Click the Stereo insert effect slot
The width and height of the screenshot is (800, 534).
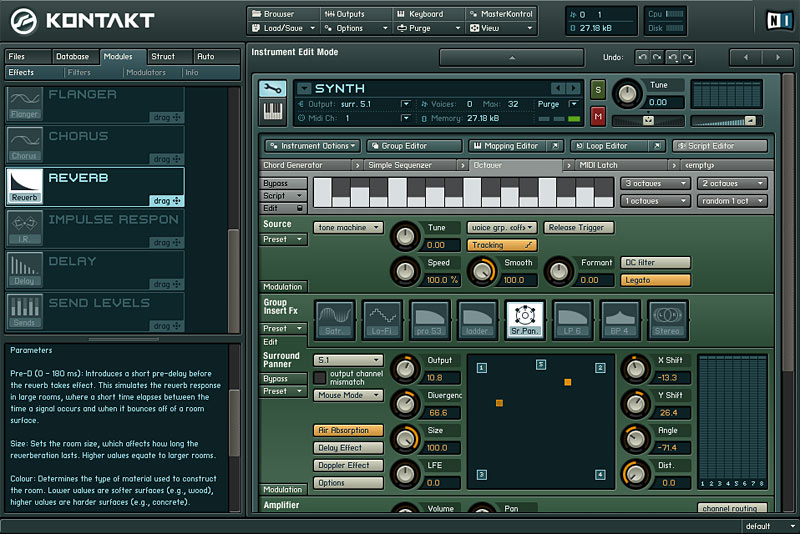click(x=667, y=320)
